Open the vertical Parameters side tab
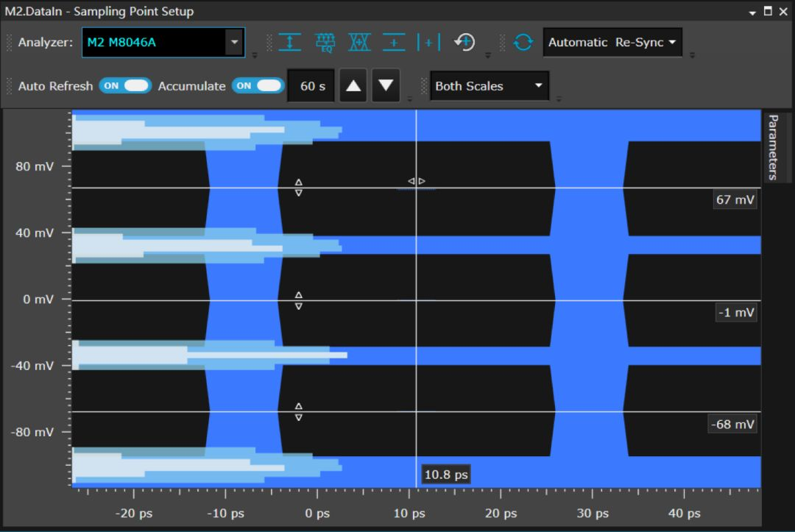This screenshot has width=795, height=532. click(773, 147)
